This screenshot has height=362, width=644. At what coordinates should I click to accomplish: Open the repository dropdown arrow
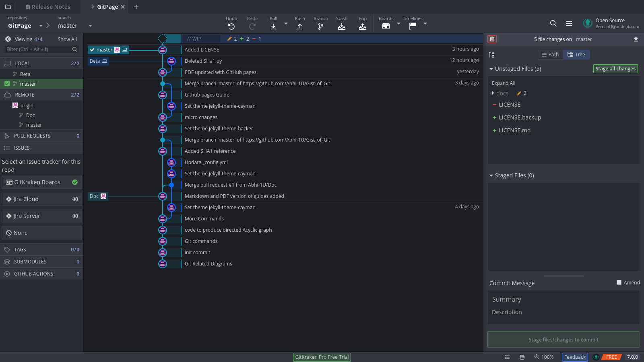[41, 26]
